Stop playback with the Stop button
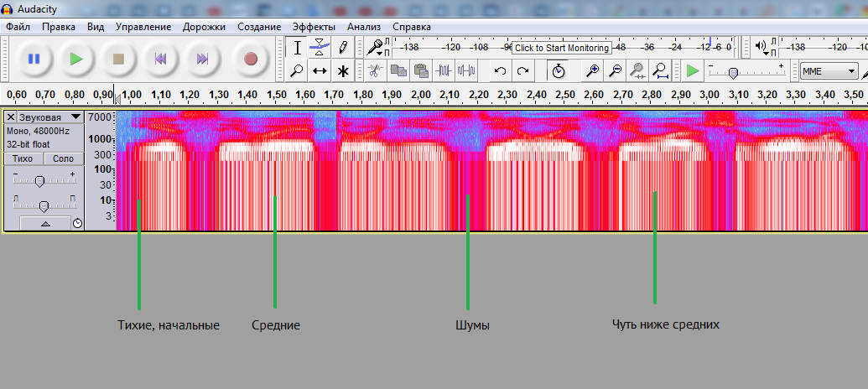The image size is (868, 389). coord(118,59)
